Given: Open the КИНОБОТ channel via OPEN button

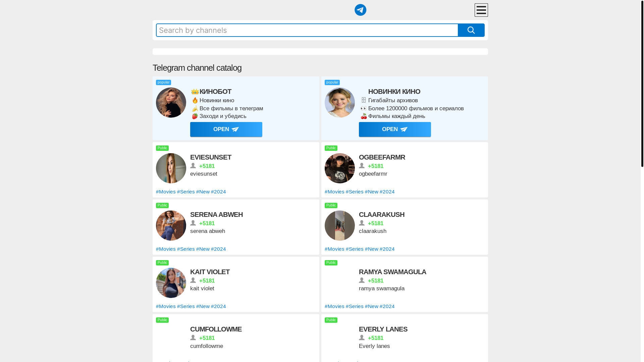Looking at the screenshot, I should [x=226, y=129].
